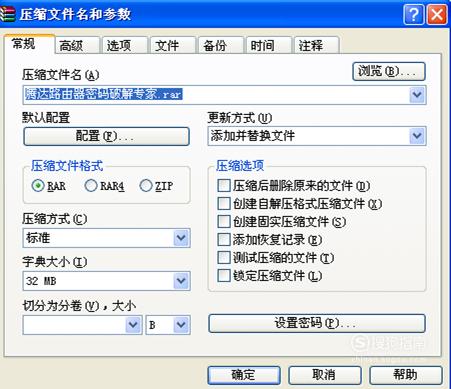
Task: Click the WinRAR icon in title bar
Action: click(x=7, y=14)
